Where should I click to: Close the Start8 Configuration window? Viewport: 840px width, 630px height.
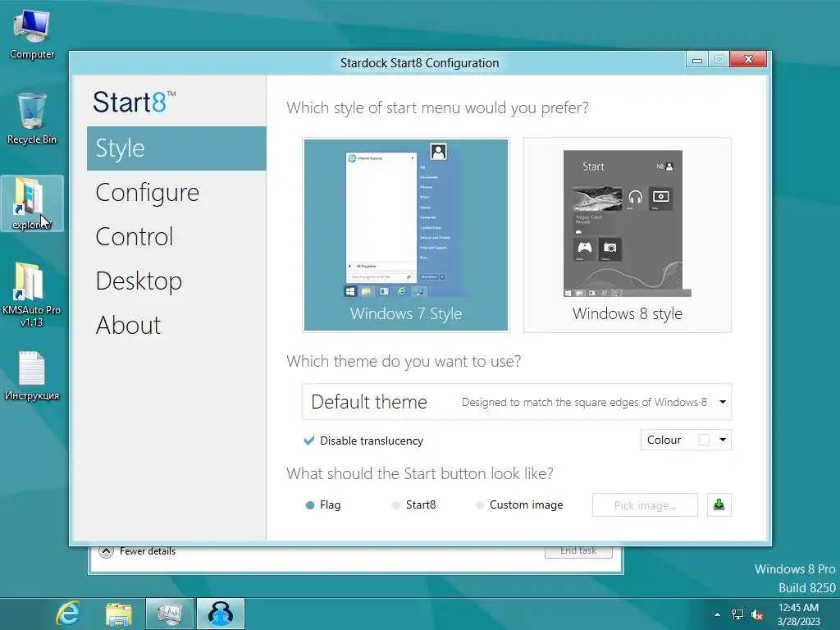(x=748, y=59)
